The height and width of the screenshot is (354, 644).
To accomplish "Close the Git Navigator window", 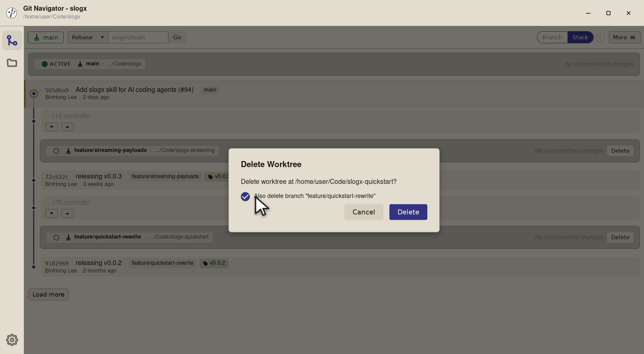I will (x=629, y=13).
